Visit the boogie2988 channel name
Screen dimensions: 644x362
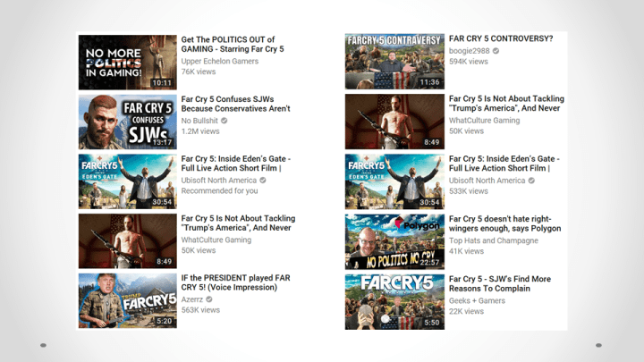470,51
